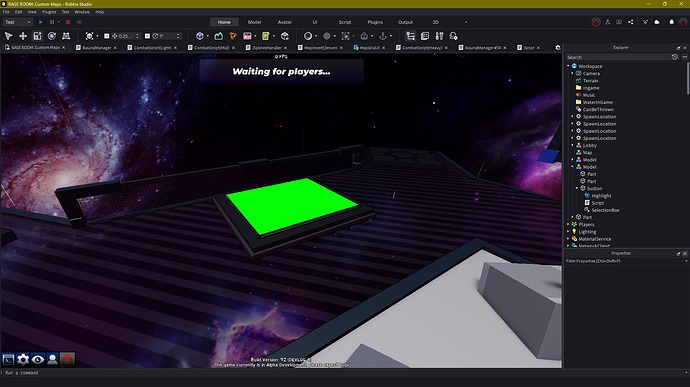Select the Scale tool
This screenshot has height=387, width=690.
click(37, 36)
